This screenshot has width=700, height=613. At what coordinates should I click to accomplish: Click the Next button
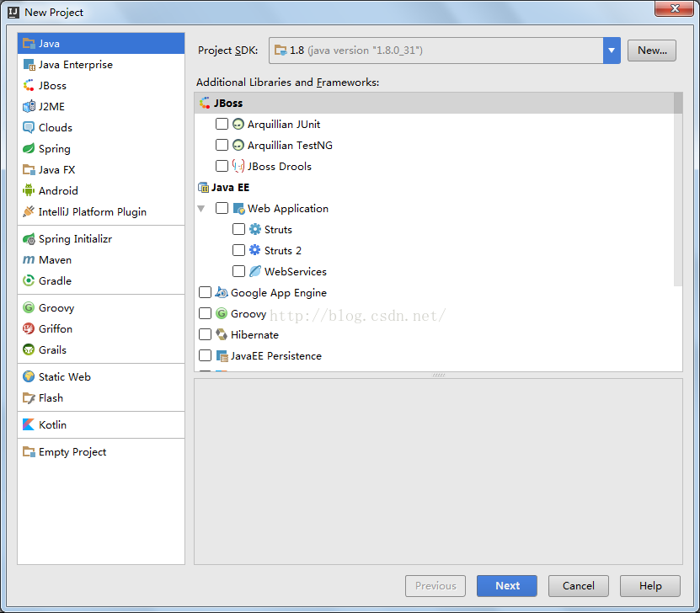pyautogui.click(x=507, y=586)
